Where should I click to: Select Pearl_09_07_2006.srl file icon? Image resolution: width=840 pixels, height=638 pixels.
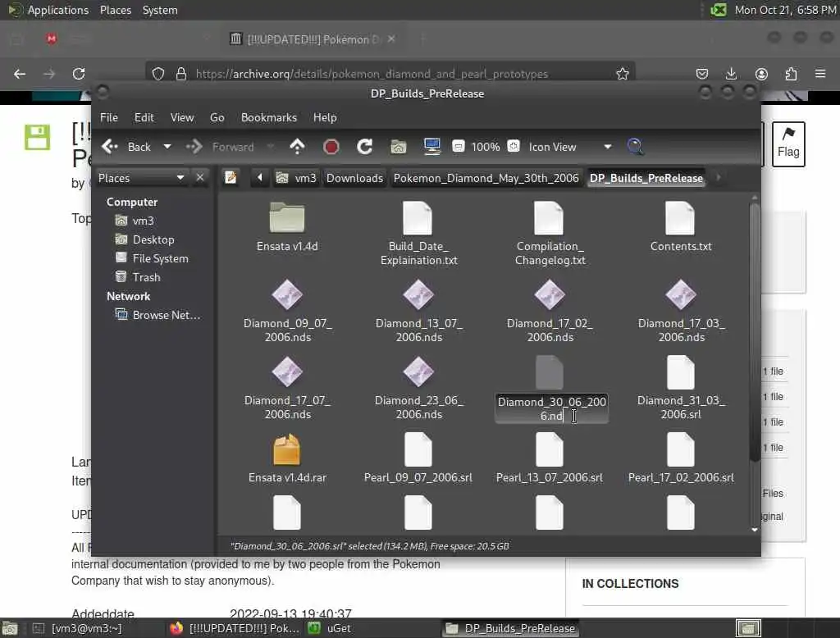click(x=418, y=450)
